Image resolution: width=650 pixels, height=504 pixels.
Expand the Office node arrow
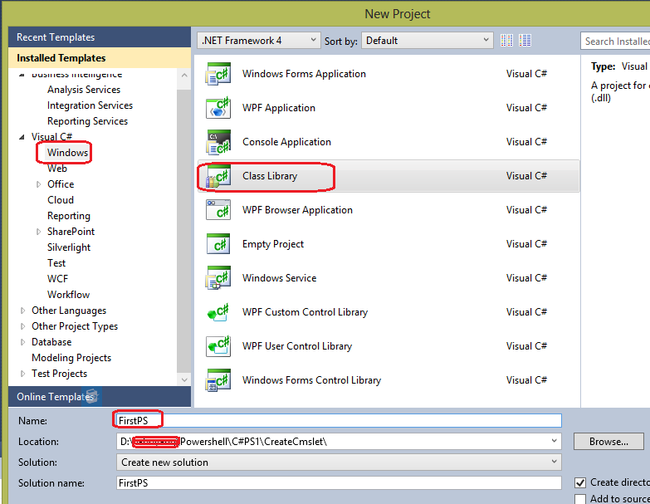pyautogui.click(x=39, y=184)
